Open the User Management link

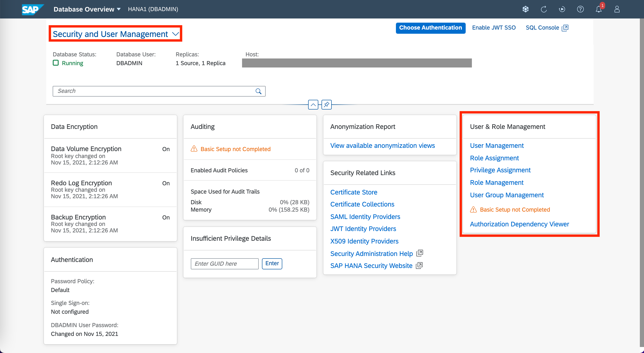pos(496,146)
